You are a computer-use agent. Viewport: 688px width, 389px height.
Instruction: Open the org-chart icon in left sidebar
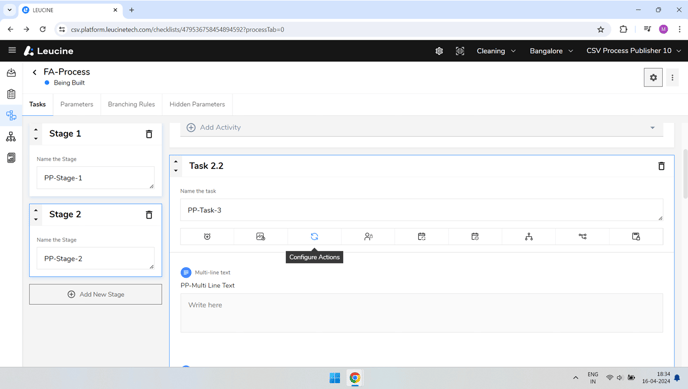11,136
